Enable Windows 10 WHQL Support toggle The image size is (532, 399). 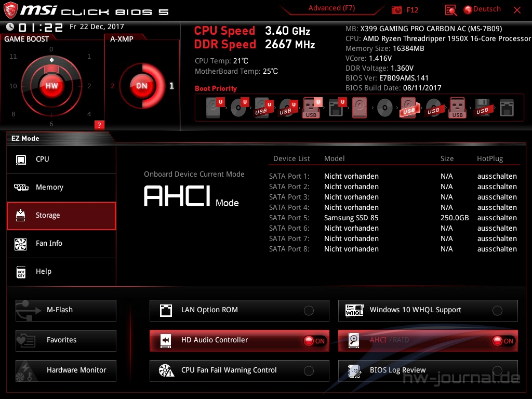(x=497, y=311)
